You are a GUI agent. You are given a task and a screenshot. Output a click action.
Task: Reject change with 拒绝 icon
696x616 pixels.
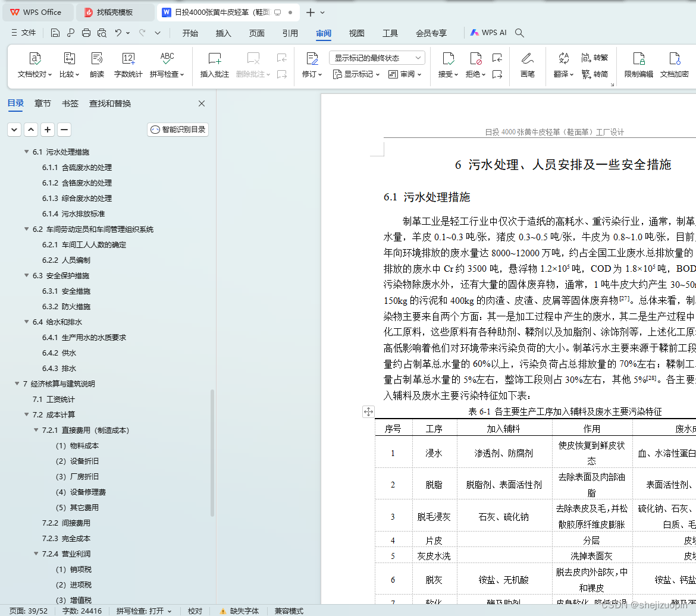475,65
